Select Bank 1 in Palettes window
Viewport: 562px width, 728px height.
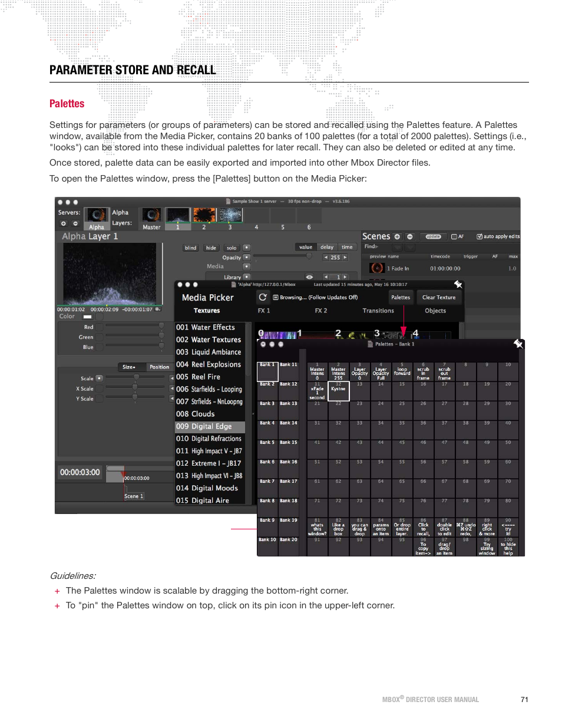(x=267, y=371)
